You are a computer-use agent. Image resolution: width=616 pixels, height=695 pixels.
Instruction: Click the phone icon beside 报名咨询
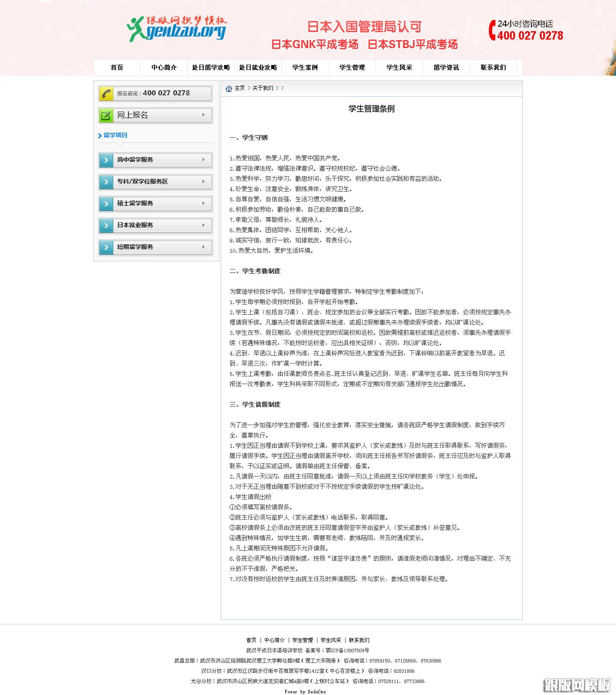106,93
